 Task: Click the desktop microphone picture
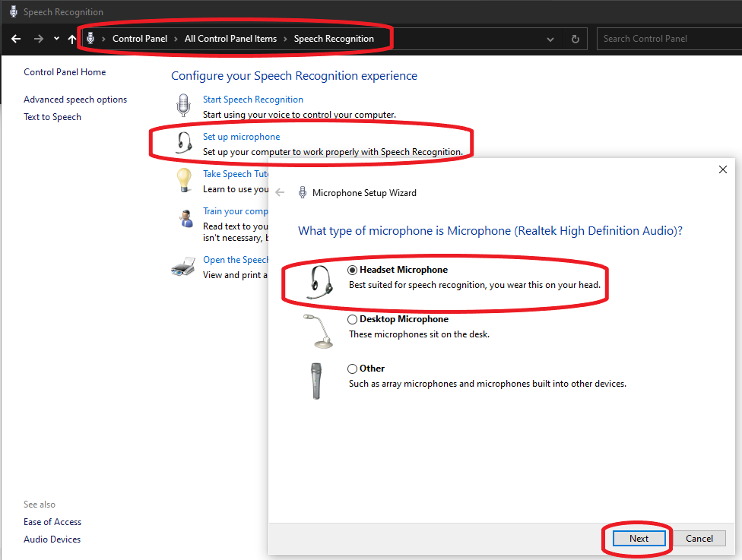(x=318, y=331)
